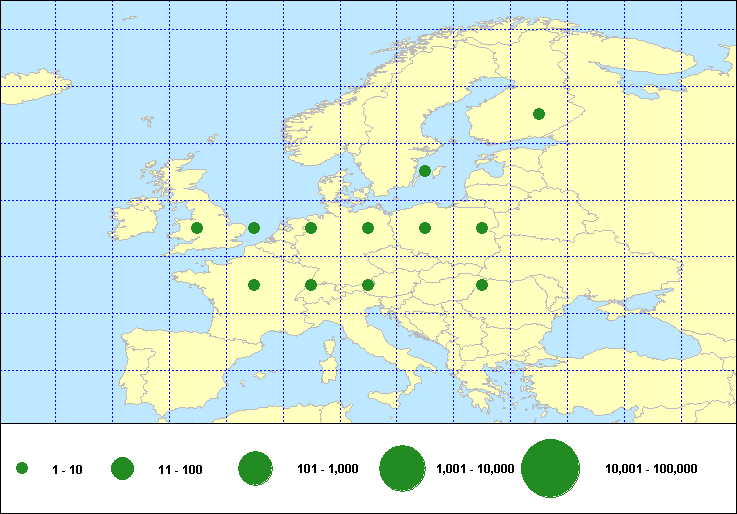Click the green dot over Austria
The height and width of the screenshot is (514, 737).
tap(368, 285)
